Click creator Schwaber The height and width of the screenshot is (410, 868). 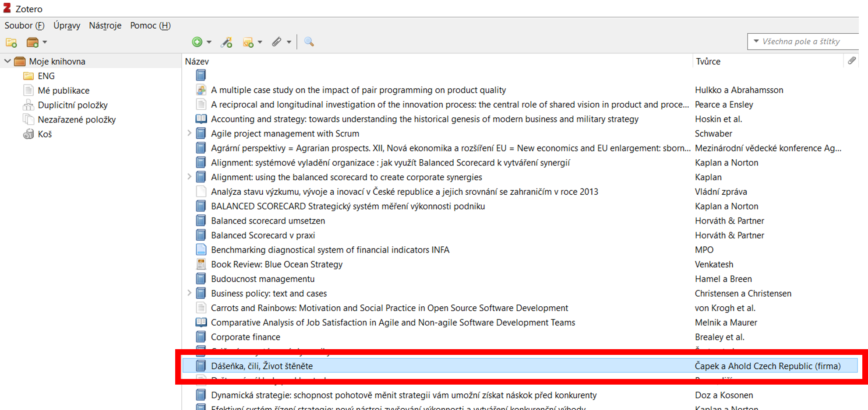pyautogui.click(x=713, y=133)
